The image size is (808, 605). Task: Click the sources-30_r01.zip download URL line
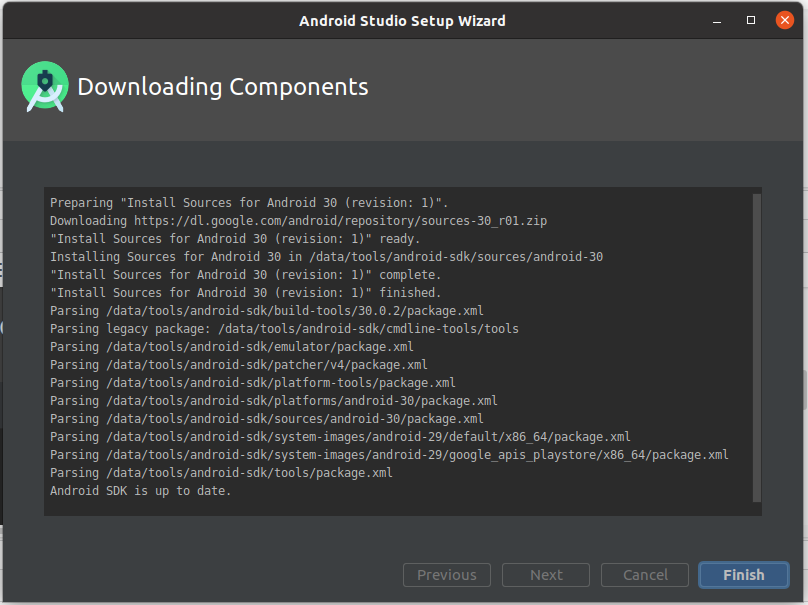coord(298,221)
